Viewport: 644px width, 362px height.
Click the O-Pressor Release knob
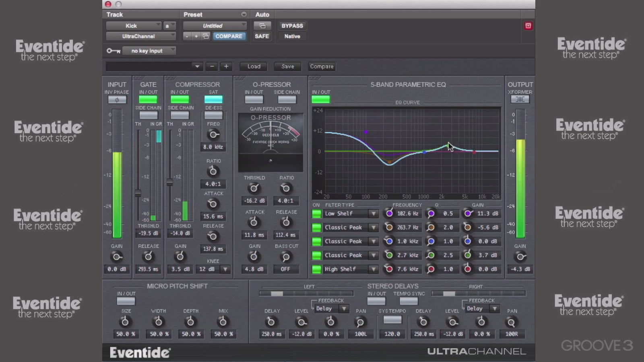pos(285,222)
